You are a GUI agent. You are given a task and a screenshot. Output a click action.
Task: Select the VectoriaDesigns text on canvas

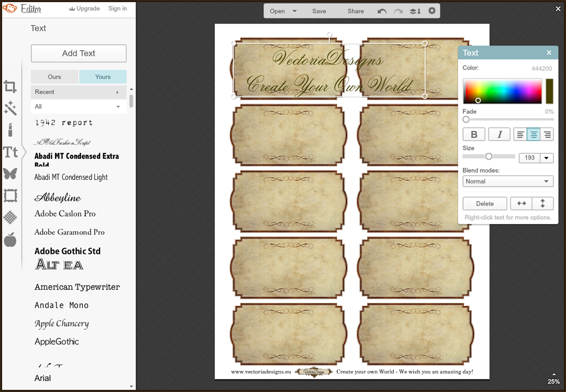(327, 59)
